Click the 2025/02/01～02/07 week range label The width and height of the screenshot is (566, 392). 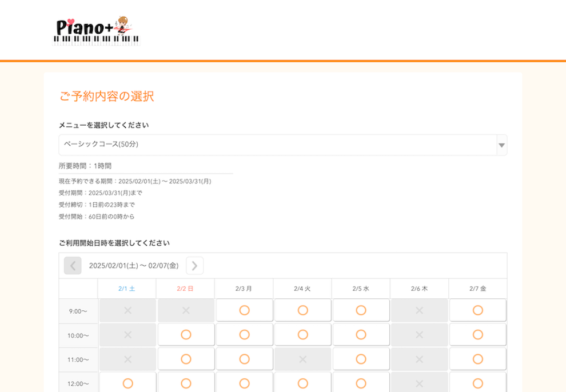click(137, 265)
